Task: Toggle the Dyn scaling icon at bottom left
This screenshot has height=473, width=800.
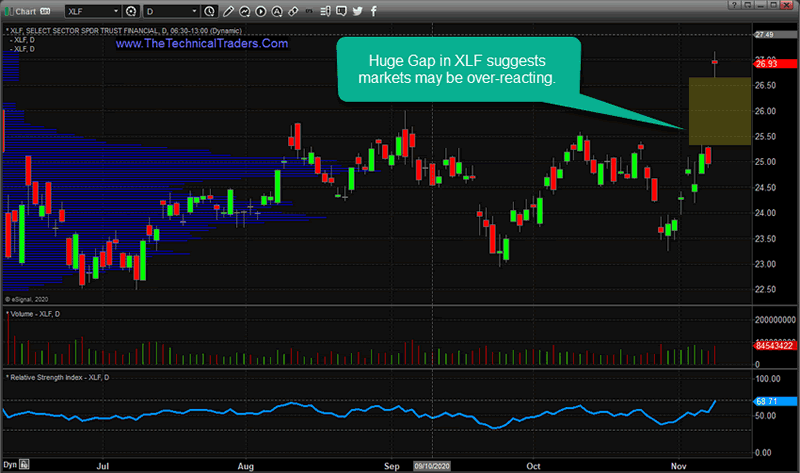Action: pos(11,465)
